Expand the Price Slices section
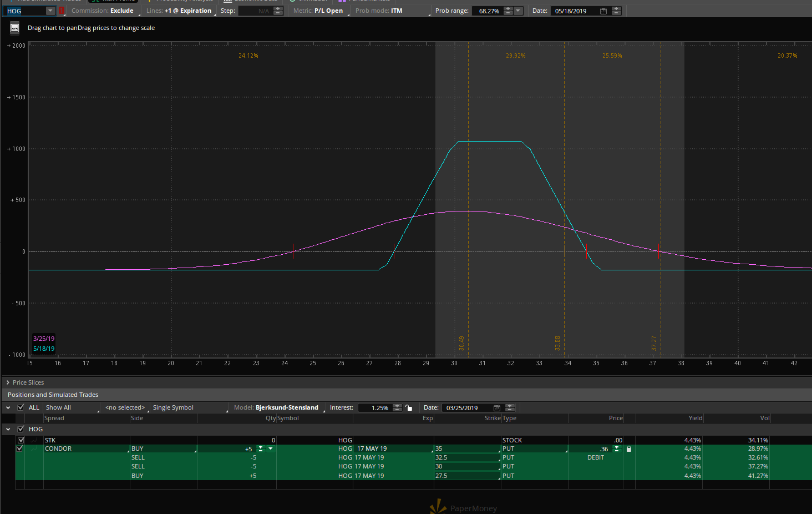The height and width of the screenshot is (514, 812). click(x=8, y=382)
